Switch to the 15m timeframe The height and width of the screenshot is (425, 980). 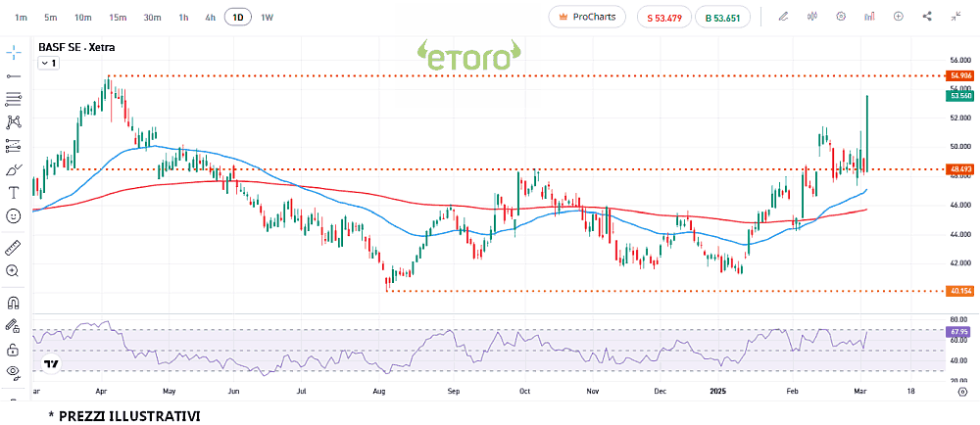click(118, 18)
